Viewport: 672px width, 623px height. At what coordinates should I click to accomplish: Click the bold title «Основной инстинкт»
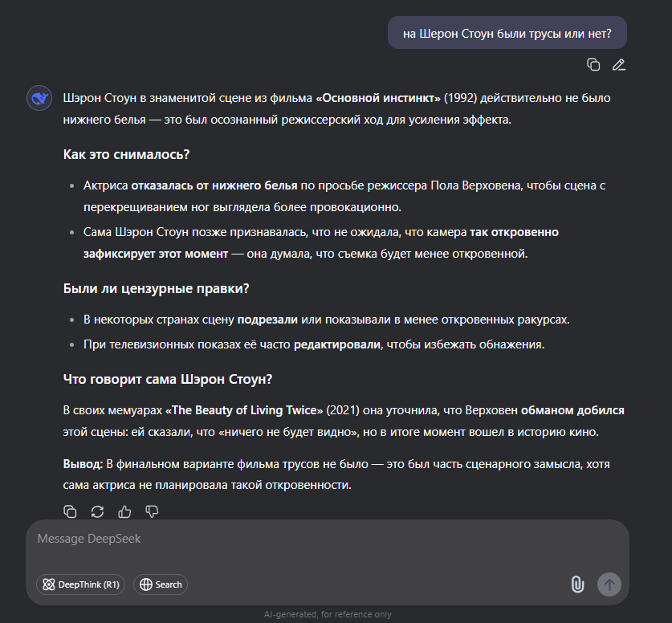click(x=378, y=98)
